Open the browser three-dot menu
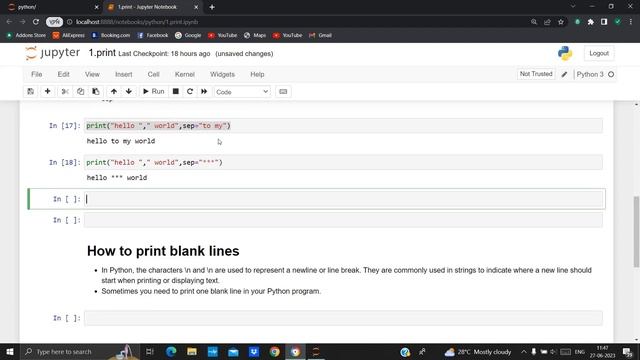Viewport: 640px width, 360px height. [x=631, y=22]
